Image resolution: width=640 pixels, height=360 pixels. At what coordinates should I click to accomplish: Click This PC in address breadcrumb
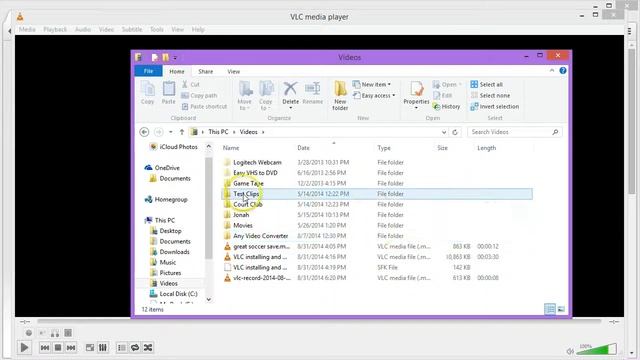pos(218,132)
